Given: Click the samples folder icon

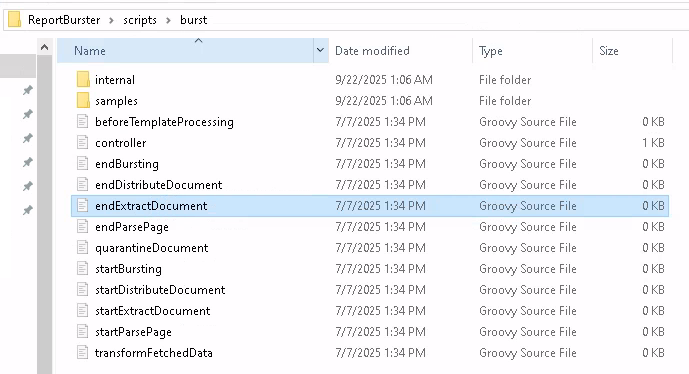Looking at the screenshot, I should (83, 101).
